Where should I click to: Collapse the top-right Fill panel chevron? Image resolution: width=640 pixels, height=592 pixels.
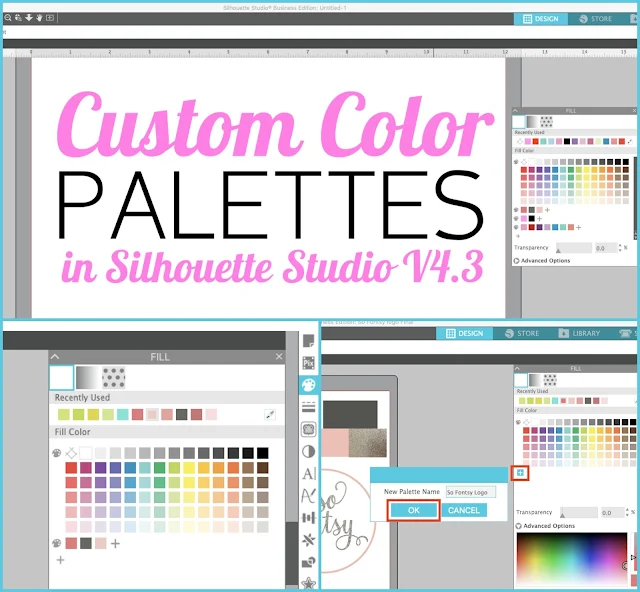(x=515, y=111)
